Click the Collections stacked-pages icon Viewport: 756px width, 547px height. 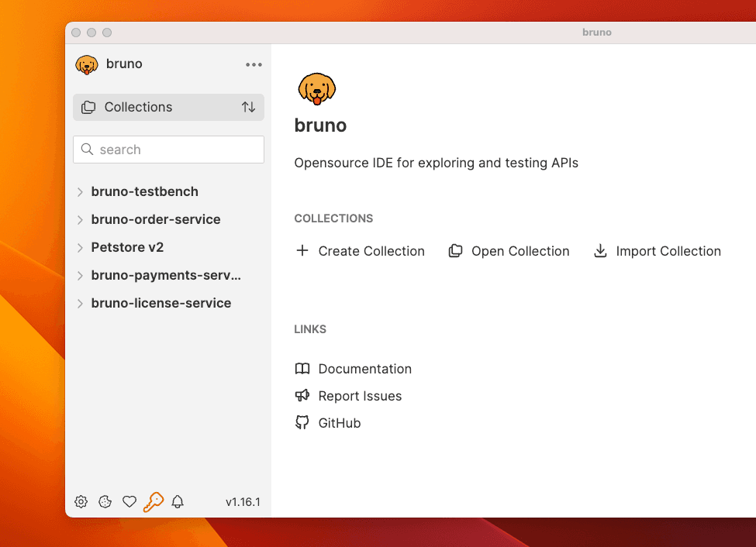[x=88, y=107]
